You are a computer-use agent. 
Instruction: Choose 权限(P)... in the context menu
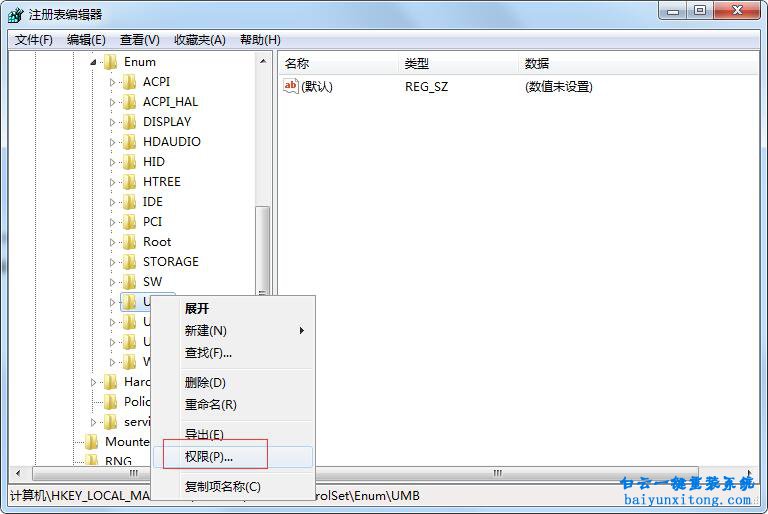233,457
